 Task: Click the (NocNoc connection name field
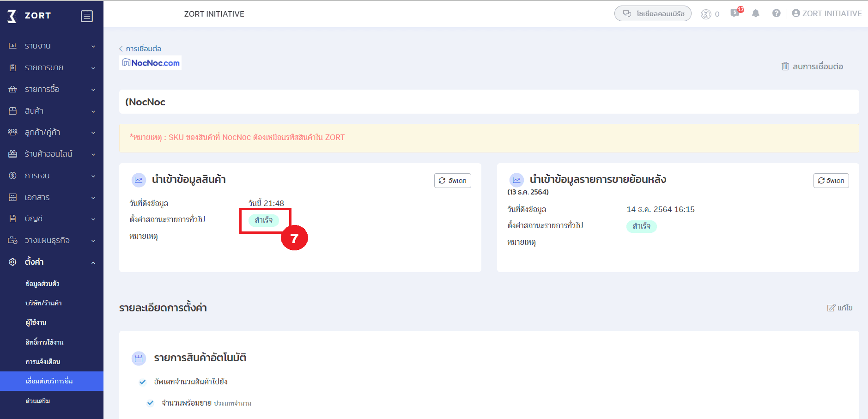click(x=489, y=102)
